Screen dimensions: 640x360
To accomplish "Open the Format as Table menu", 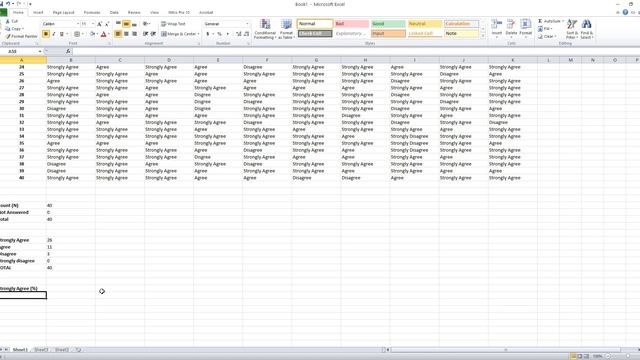I will coord(286,29).
